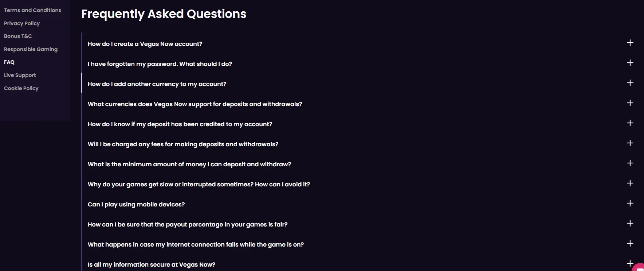Click plus icon next to slow games question

630,183
